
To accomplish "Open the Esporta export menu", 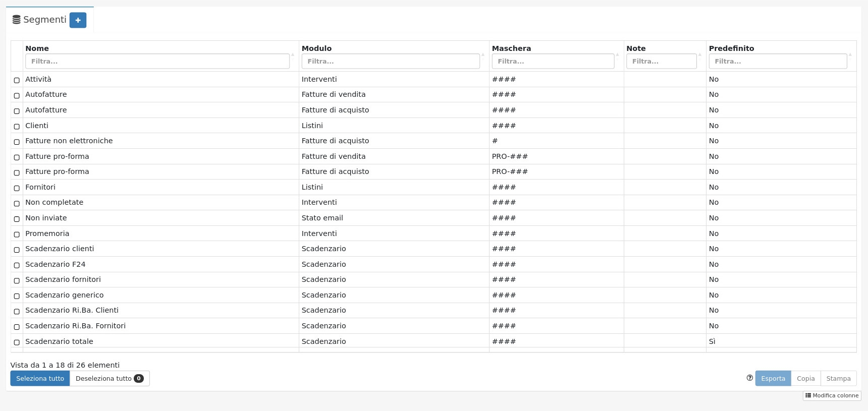I will [773, 379].
